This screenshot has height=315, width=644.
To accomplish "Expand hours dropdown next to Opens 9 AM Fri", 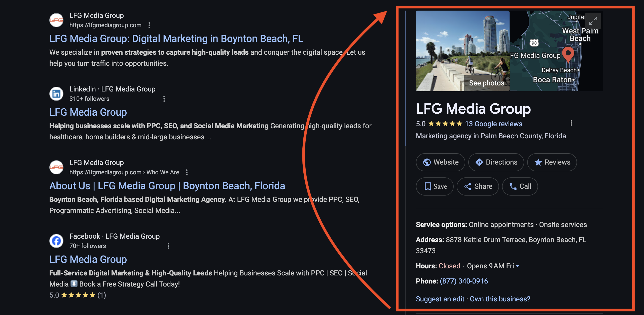I will tap(518, 266).
